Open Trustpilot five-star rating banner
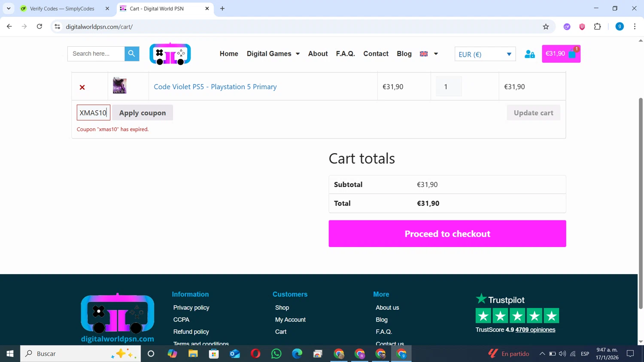This screenshot has height=362, width=644. 517,316
